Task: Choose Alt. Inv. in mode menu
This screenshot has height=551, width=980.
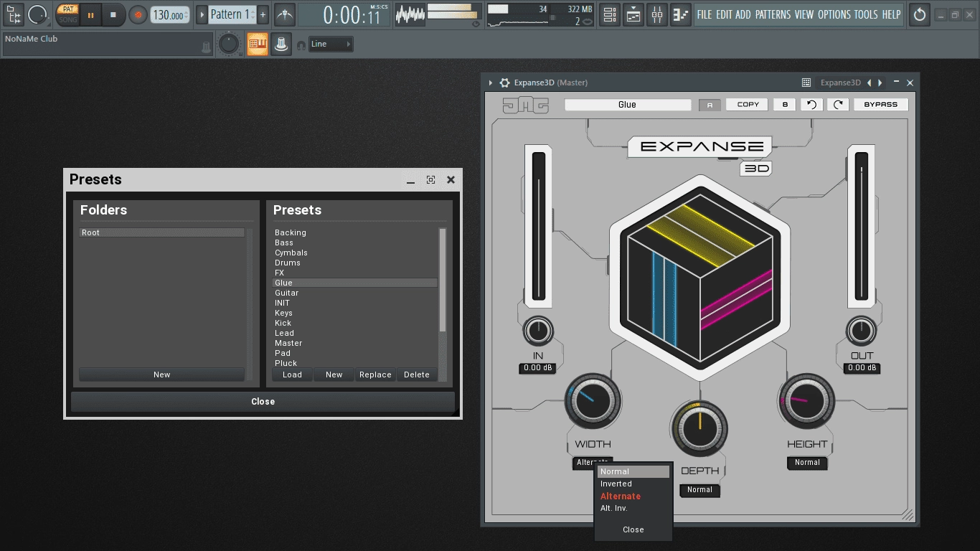Action: [x=633, y=509]
